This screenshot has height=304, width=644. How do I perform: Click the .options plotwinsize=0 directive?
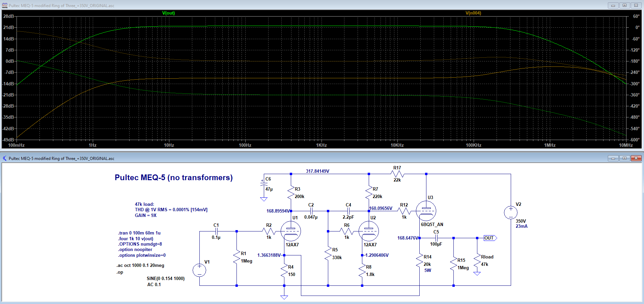(142, 255)
